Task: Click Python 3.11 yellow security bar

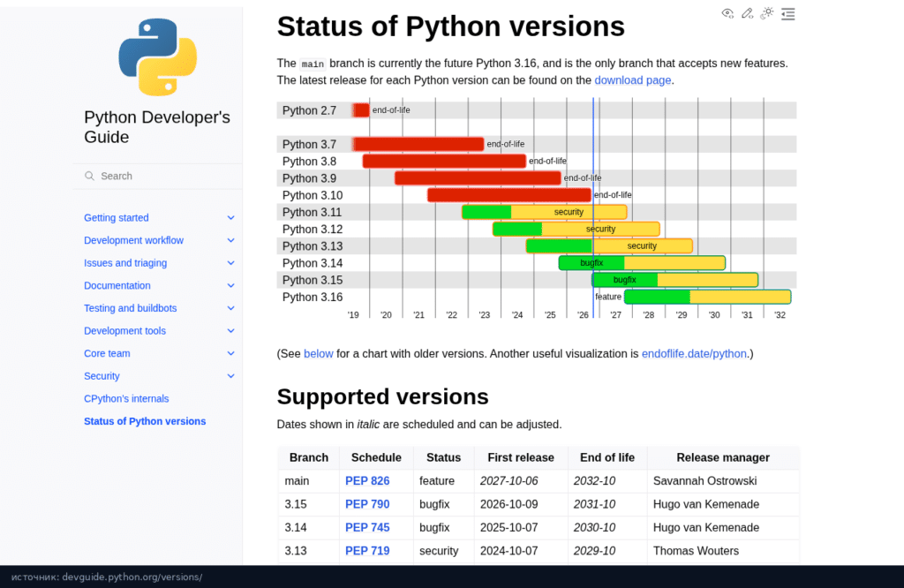Action: pyautogui.click(x=569, y=212)
